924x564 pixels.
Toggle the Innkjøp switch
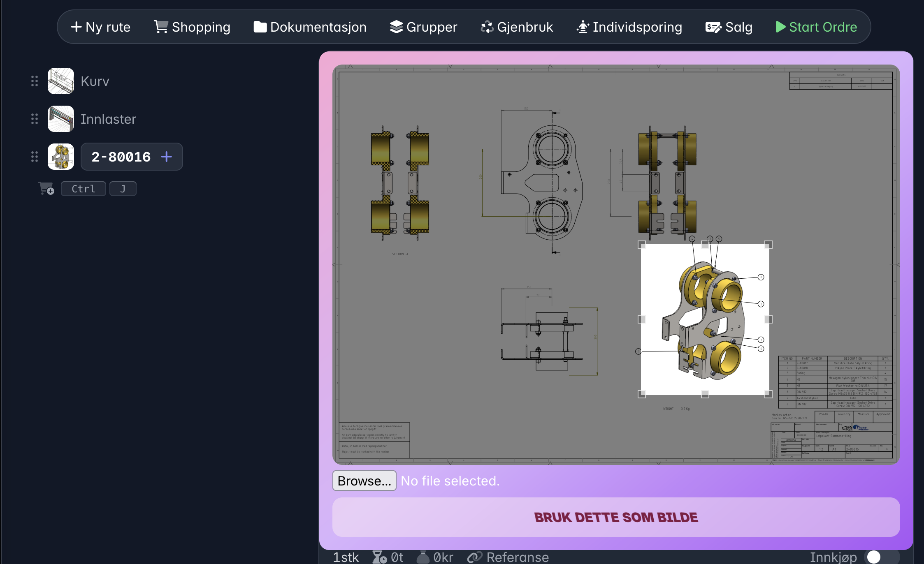point(880,557)
